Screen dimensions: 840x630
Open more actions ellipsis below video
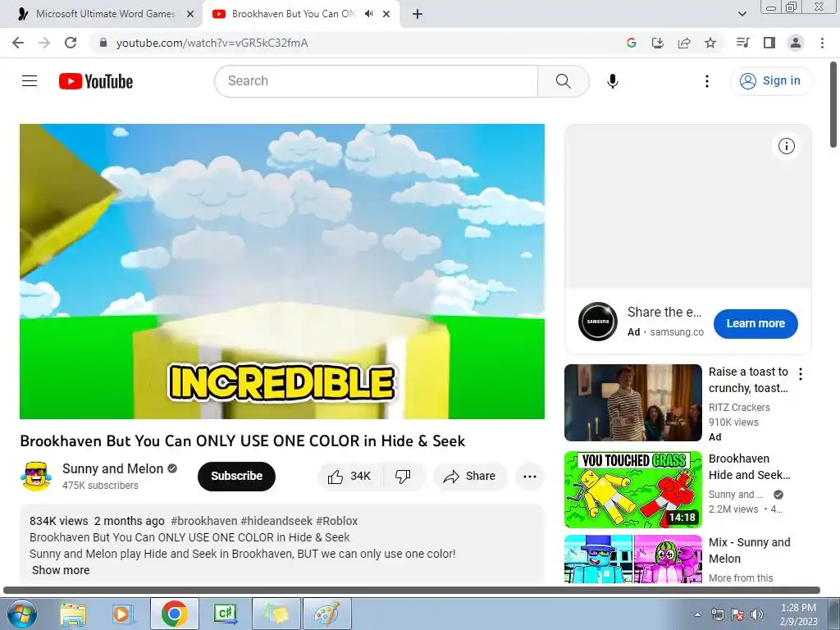530,477
